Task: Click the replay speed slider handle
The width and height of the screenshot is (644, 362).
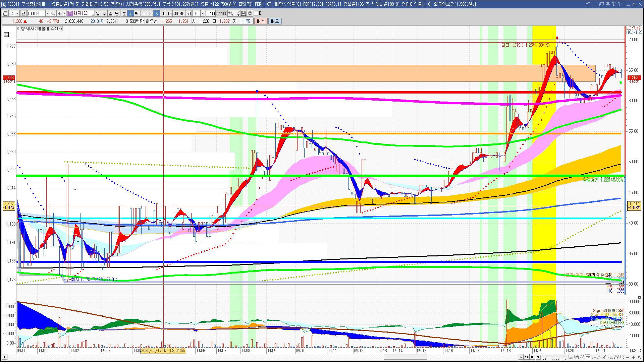Action: point(545,356)
